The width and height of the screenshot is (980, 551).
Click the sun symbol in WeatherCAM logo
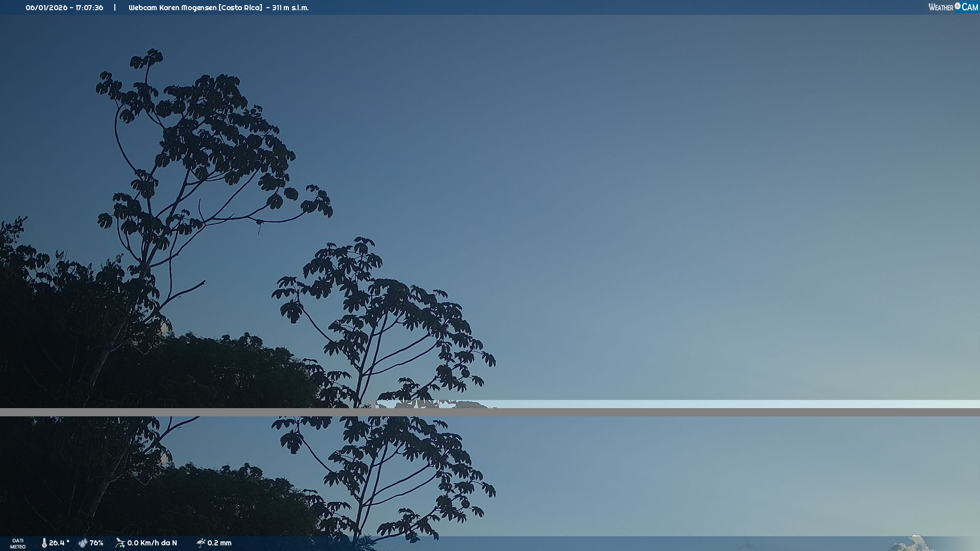(x=958, y=6)
